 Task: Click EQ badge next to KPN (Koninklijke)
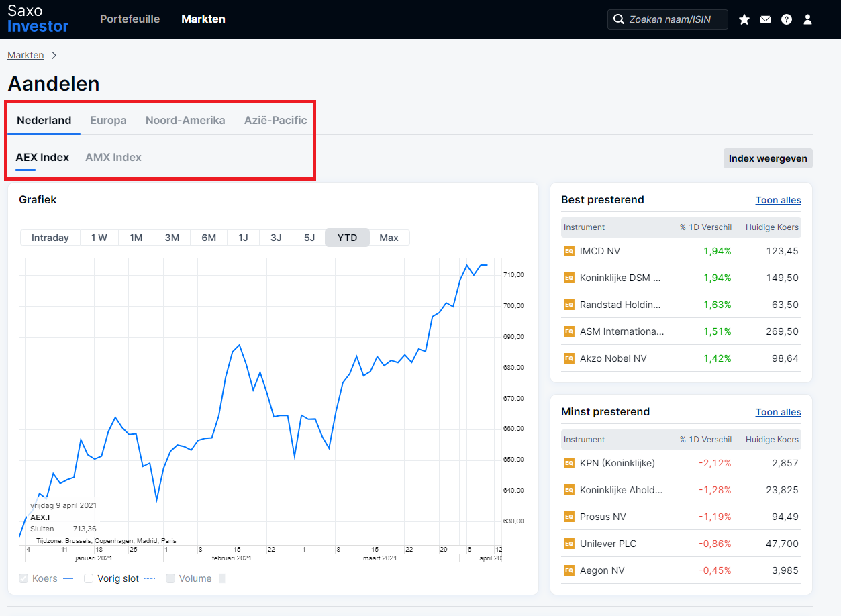pos(568,463)
